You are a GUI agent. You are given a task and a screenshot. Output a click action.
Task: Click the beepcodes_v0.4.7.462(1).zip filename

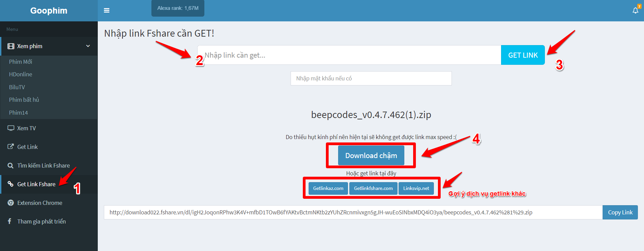(x=371, y=115)
